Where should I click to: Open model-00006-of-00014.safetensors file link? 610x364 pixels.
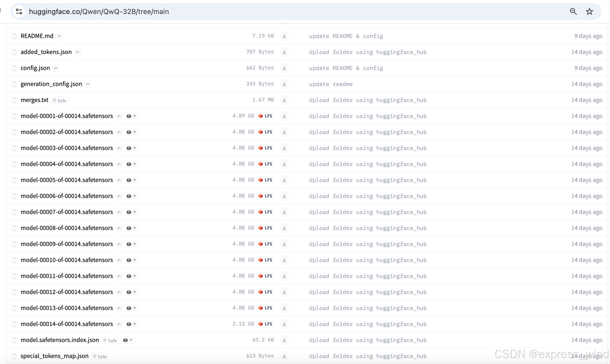point(67,196)
